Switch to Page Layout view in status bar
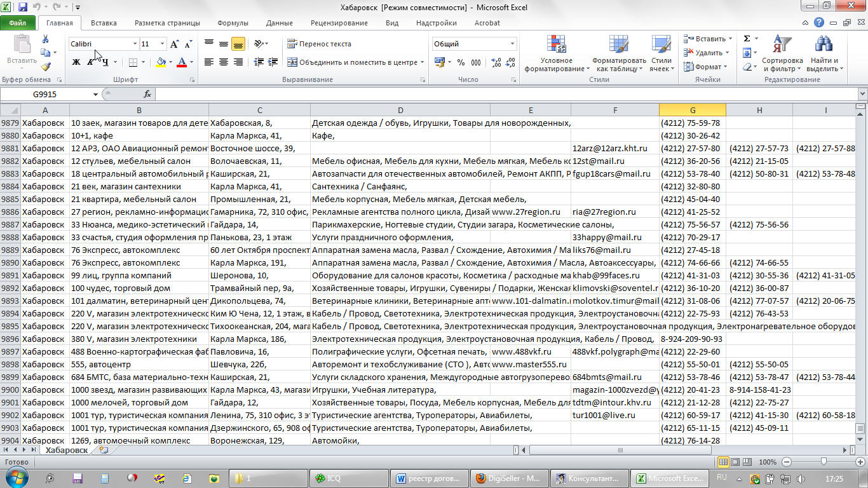This screenshot has width=868, height=488. click(735, 462)
